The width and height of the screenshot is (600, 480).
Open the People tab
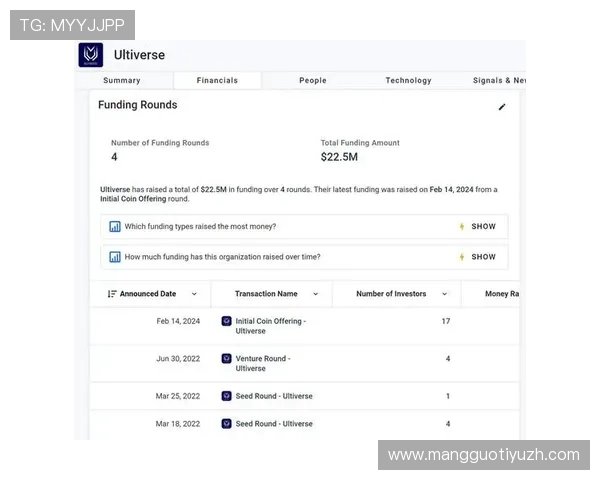[312, 81]
